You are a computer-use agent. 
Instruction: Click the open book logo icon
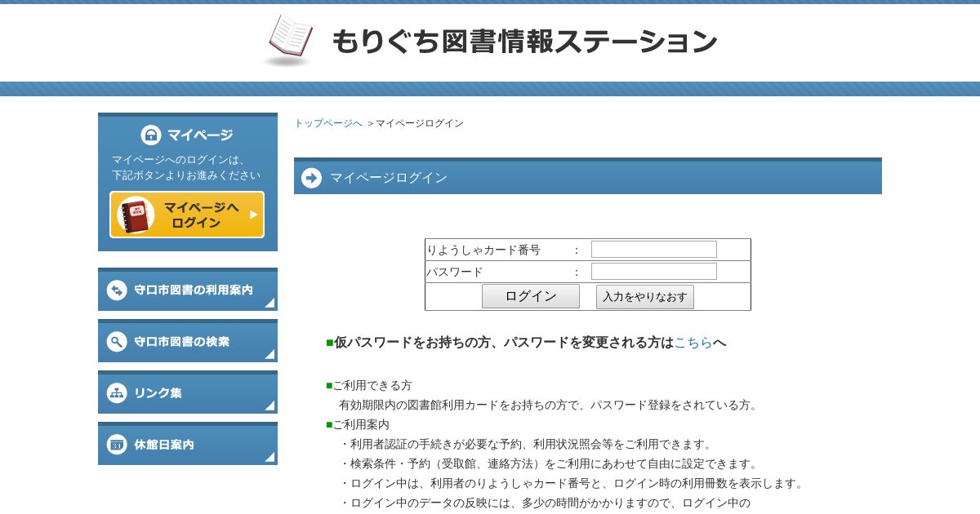pos(290,39)
